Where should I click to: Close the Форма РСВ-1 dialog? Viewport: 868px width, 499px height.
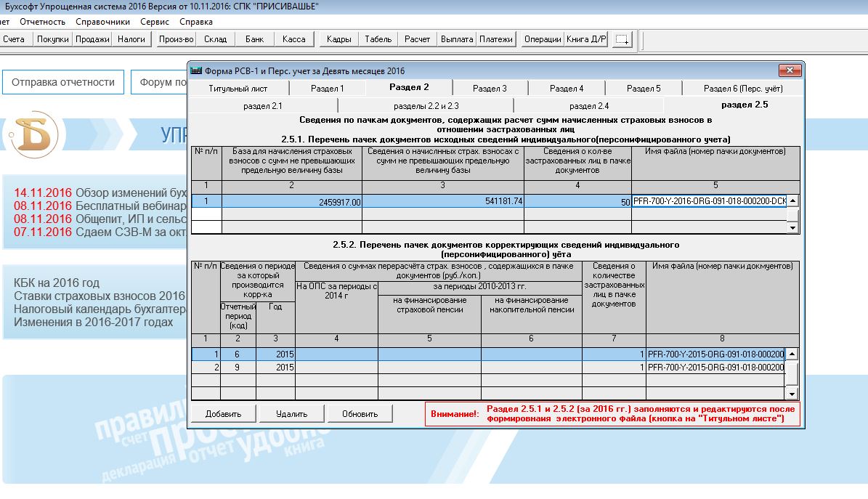click(790, 70)
